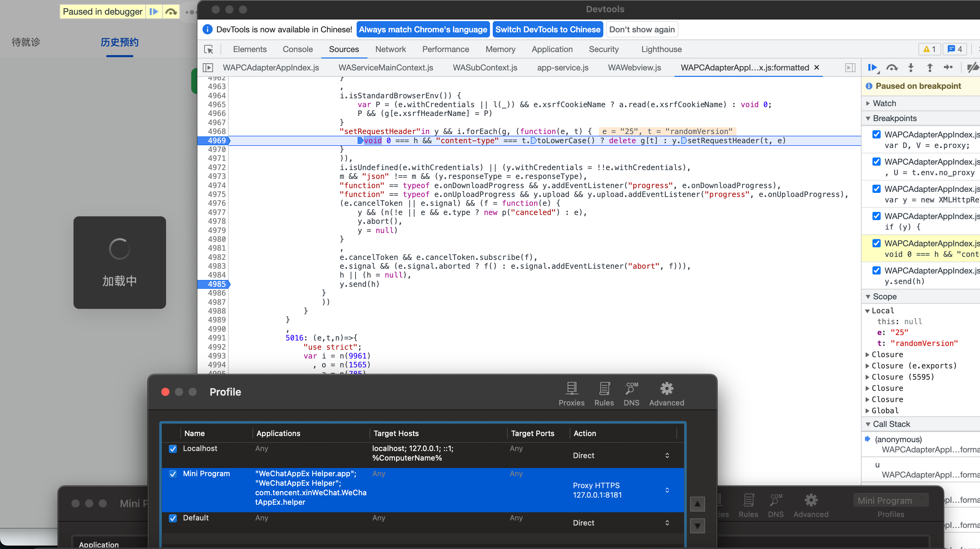The width and height of the screenshot is (980, 549).
Task: Open DNS in the background Mini Program window
Action: pos(776,506)
